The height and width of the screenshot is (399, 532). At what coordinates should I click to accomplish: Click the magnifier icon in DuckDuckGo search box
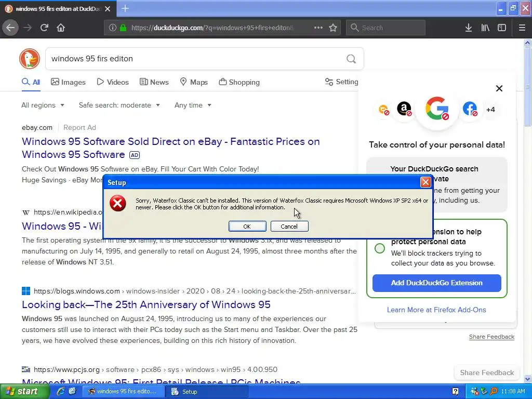[351, 59]
